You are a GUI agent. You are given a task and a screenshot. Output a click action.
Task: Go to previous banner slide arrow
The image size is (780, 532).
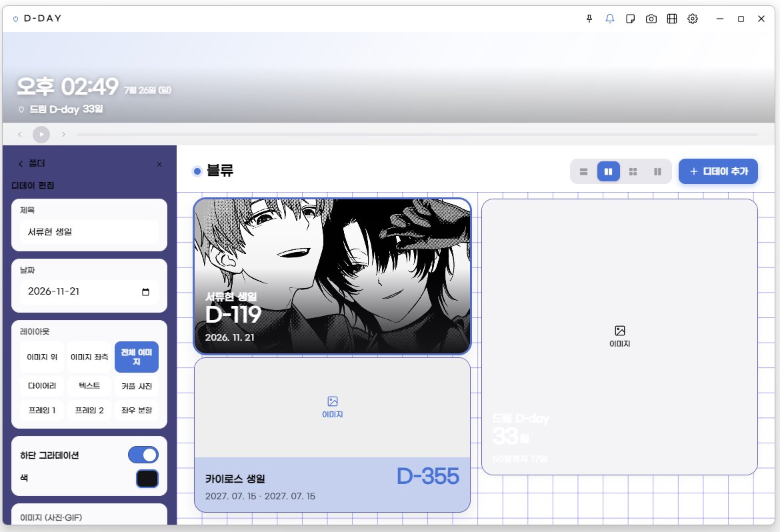[20, 135]
